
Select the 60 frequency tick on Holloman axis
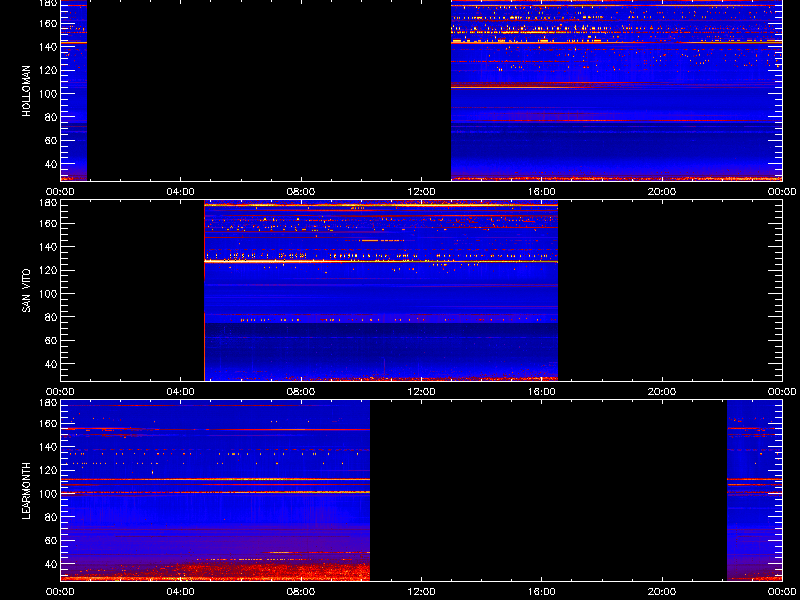pyautogui.click(x=53, y=140)
